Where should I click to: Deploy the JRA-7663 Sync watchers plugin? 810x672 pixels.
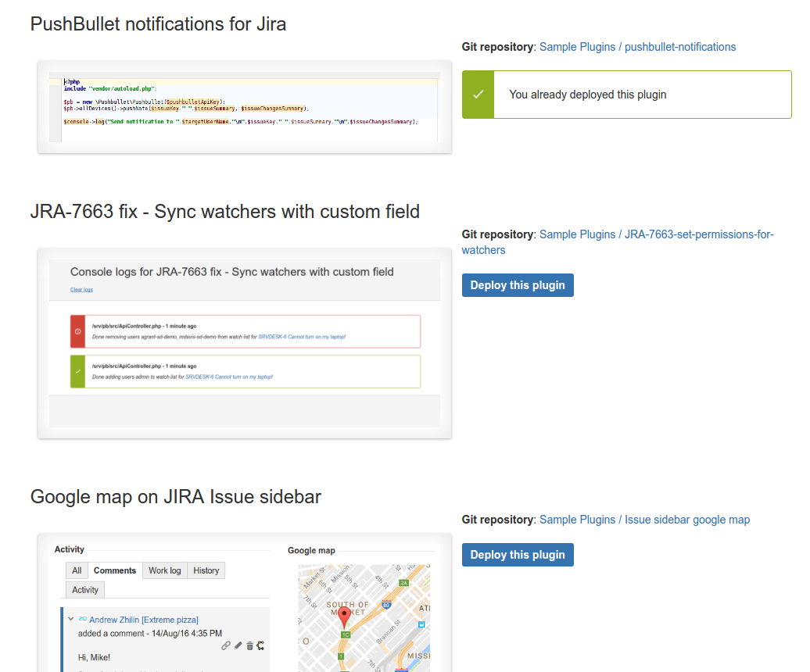coord(518,285)
